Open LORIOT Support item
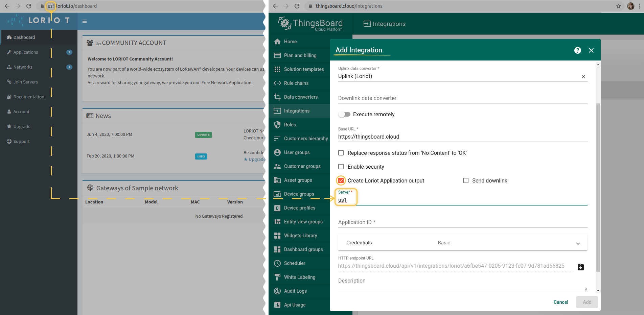Viewport: 644px width, 315px height. tap(39, 141)
